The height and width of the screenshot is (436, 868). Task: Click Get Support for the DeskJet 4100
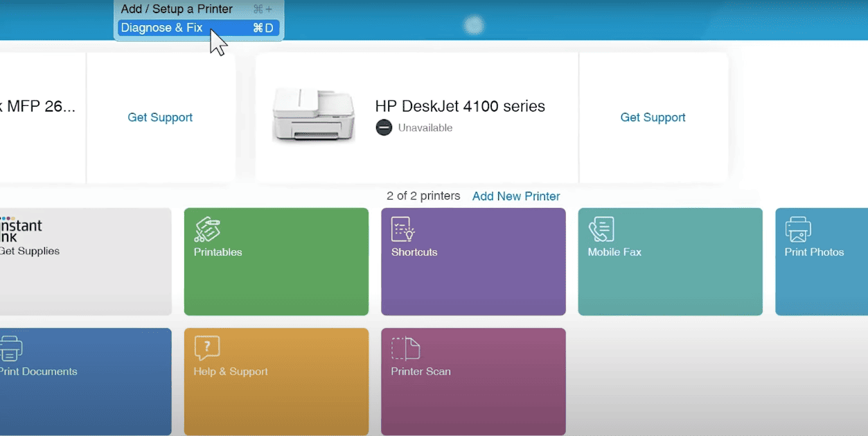tap(653, 117)
